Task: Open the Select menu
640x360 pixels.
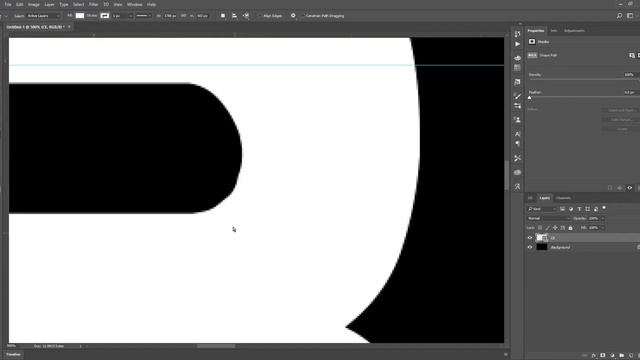Action: click(x=78, y=4)
